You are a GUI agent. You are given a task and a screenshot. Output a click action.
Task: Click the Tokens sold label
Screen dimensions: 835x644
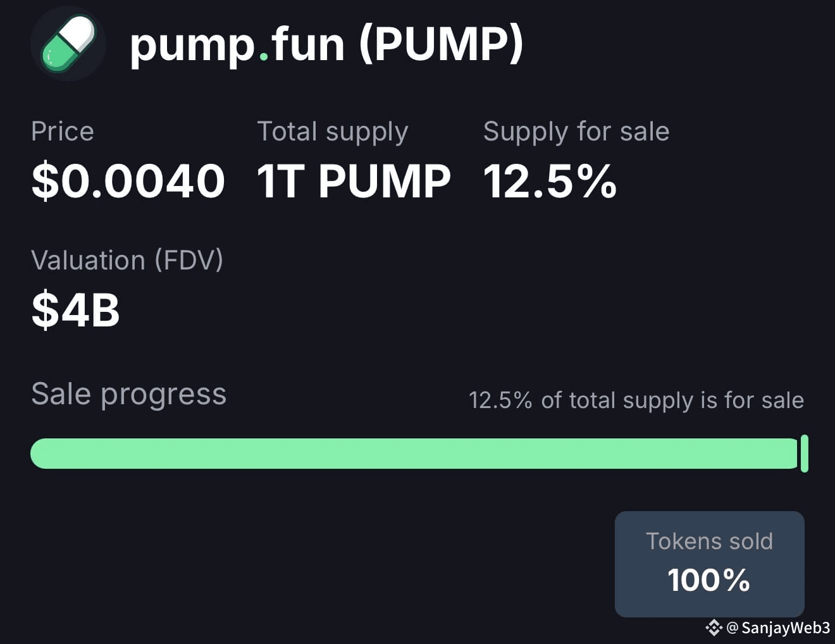click(x=709, y=542)
